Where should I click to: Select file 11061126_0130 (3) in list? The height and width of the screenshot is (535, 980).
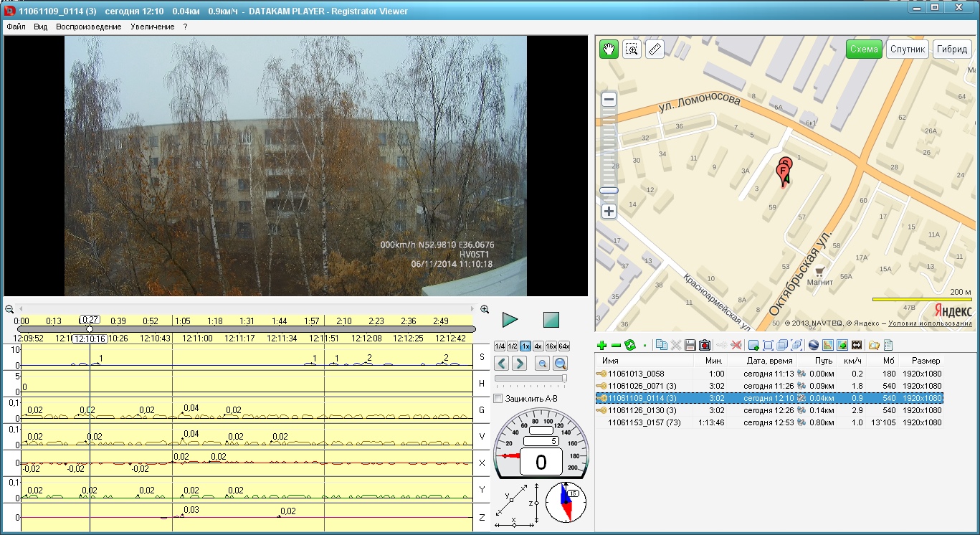[642, 410]
